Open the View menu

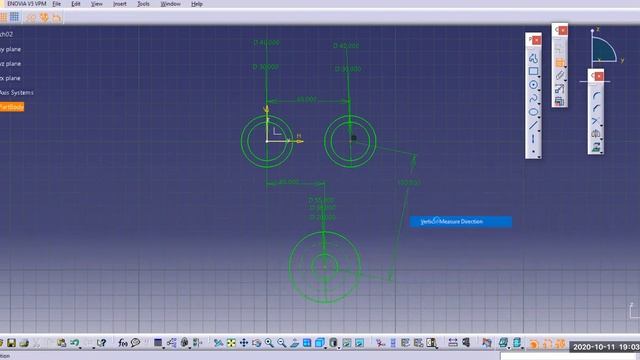(96, 4)
